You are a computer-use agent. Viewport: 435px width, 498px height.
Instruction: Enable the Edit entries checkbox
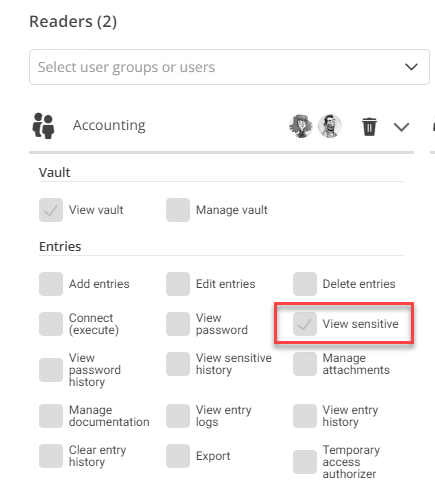point(178,284)
